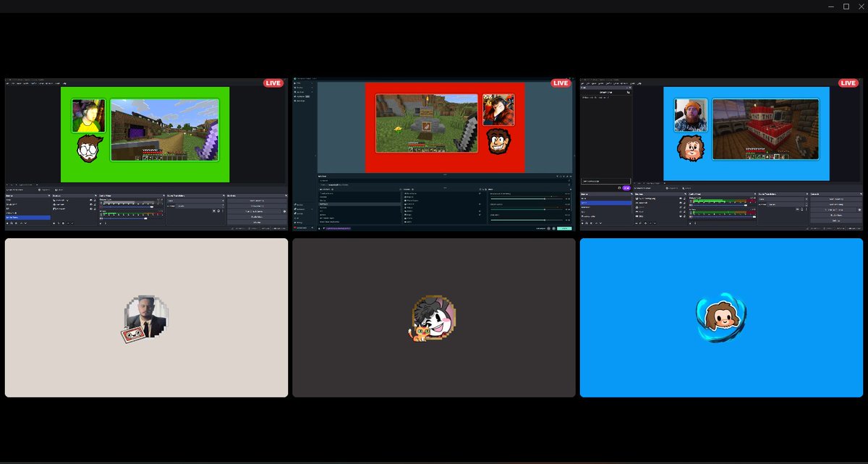Viewport: 868px width, 464px height.
Task: Open green stream's webcam feed of yellow-shirt player
Action: (x=88, y=116)
